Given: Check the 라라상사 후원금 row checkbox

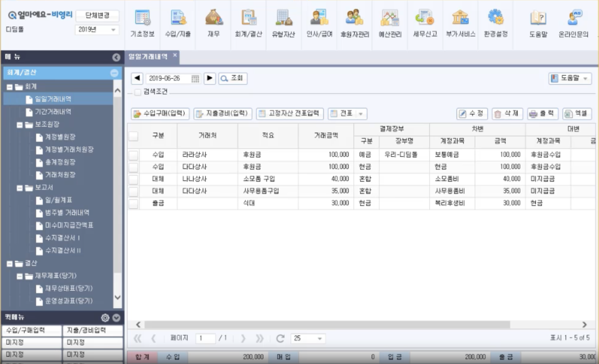Looking at the screenshot, I should click(x=133, y=155).
